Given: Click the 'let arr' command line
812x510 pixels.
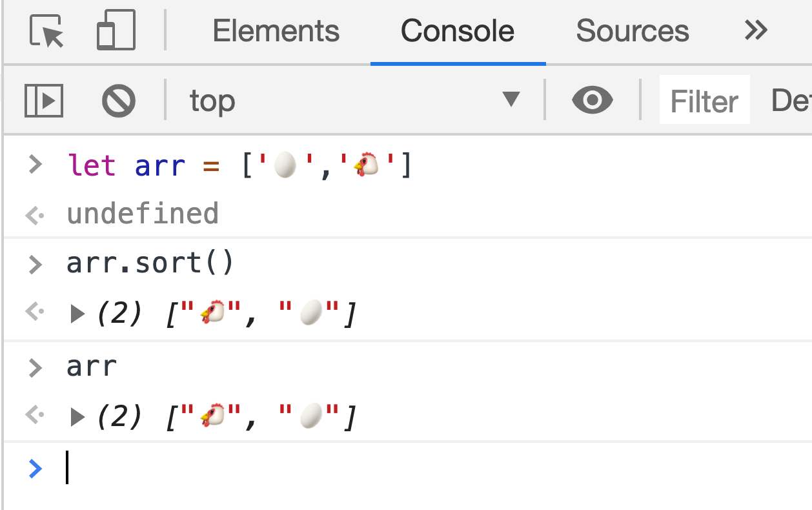Looking at the screenshot, I should [x=239, y=167].
